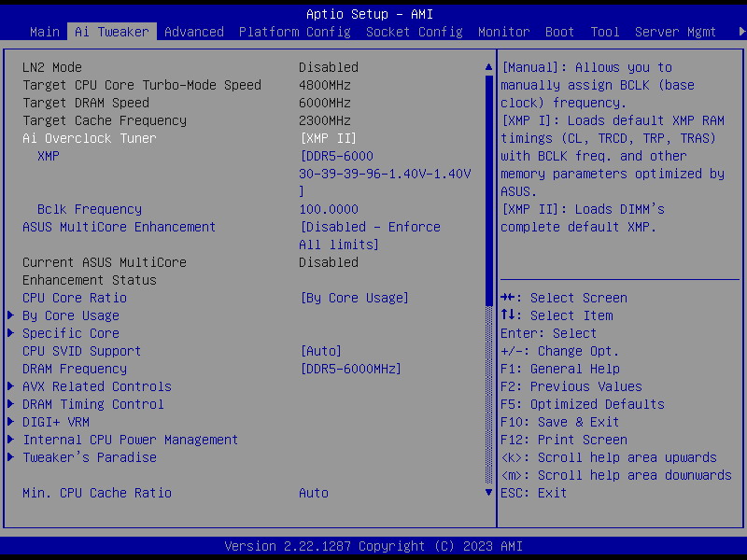Click the LN2 Mode Disabled value
The width and height of the screenshot is (747, 560).
pyautogui.click(x=329, y=67)
